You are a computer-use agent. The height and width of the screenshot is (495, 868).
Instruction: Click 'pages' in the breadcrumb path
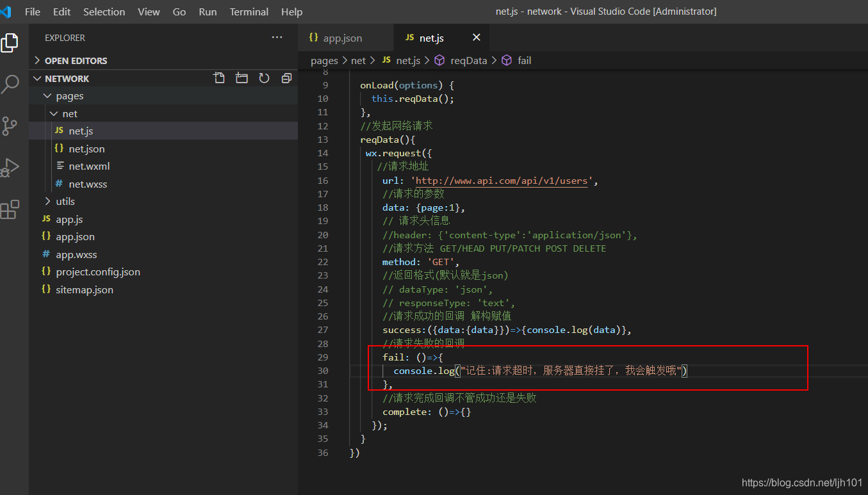[x=324, y=60]
